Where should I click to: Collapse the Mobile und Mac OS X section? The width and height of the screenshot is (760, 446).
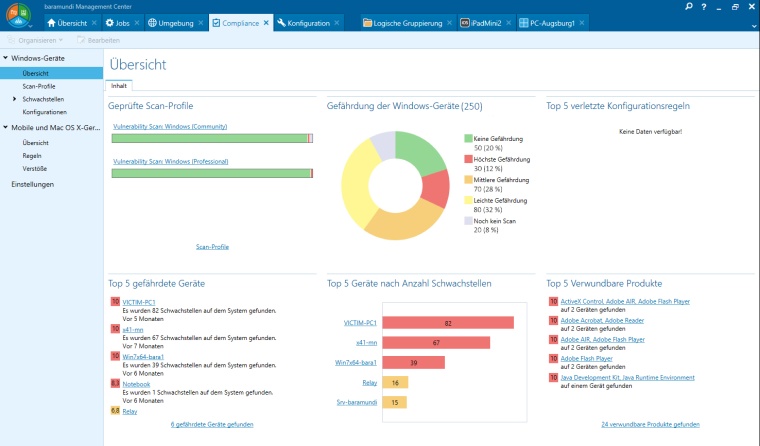[x=6, y=128]
